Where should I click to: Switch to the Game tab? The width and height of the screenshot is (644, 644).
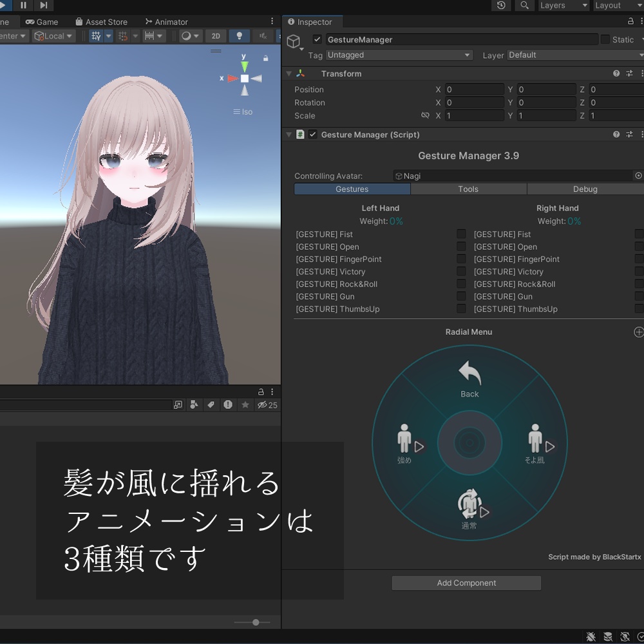[42, 22]
